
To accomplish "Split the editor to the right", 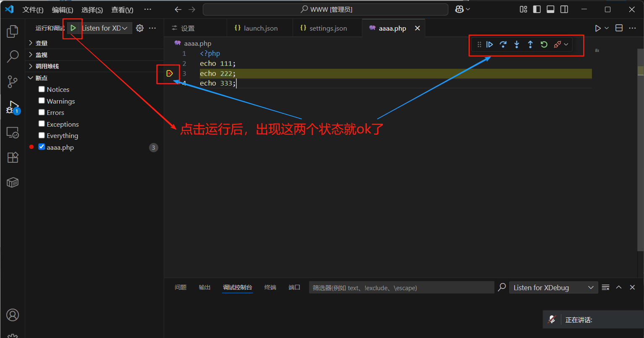I will 619,28.
